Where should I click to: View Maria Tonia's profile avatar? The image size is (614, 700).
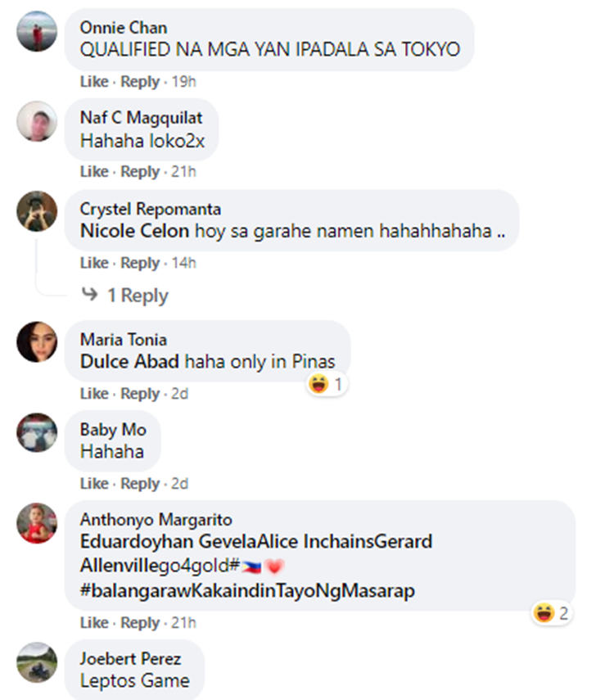37,341
